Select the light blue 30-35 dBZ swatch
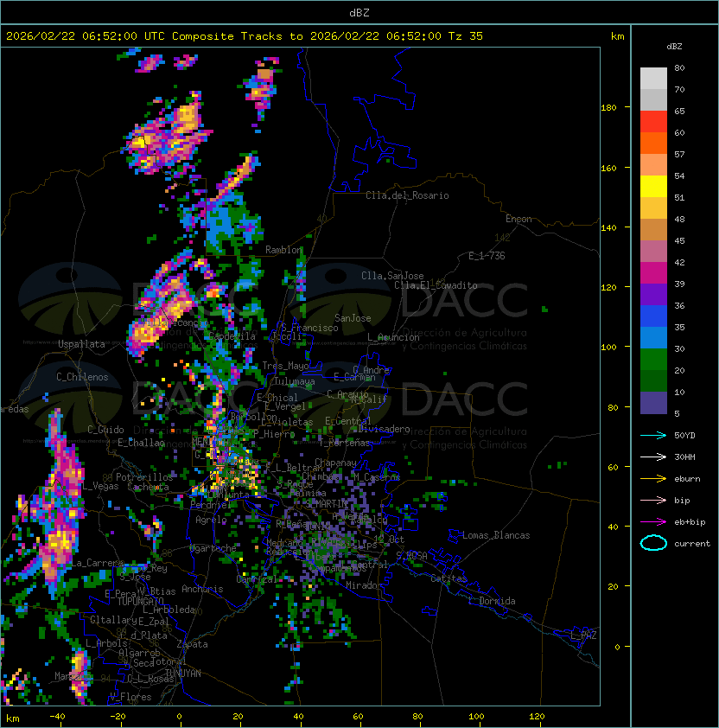Image resolution: width=719 pixels, height=728 pixels. point(653,337)
